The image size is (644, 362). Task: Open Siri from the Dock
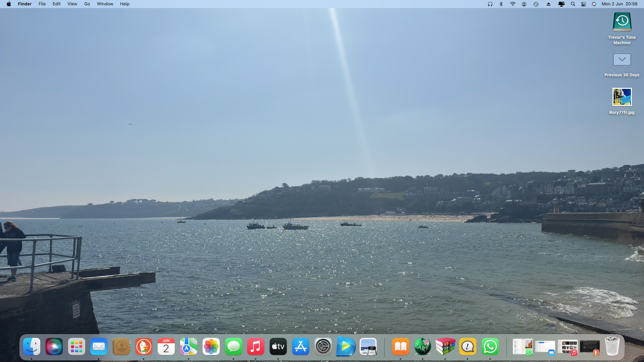[54, 347]
